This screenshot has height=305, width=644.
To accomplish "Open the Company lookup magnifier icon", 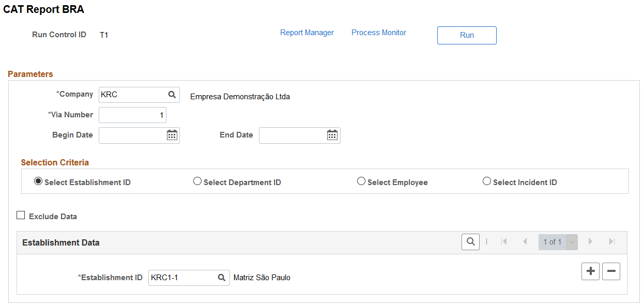I will point(172,95).
